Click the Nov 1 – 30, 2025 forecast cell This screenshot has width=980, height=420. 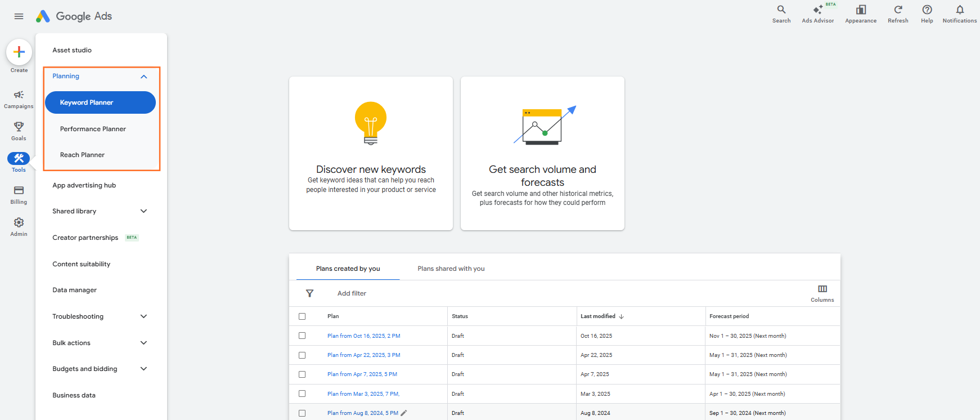pyautogui.click(x=748, y=336)
